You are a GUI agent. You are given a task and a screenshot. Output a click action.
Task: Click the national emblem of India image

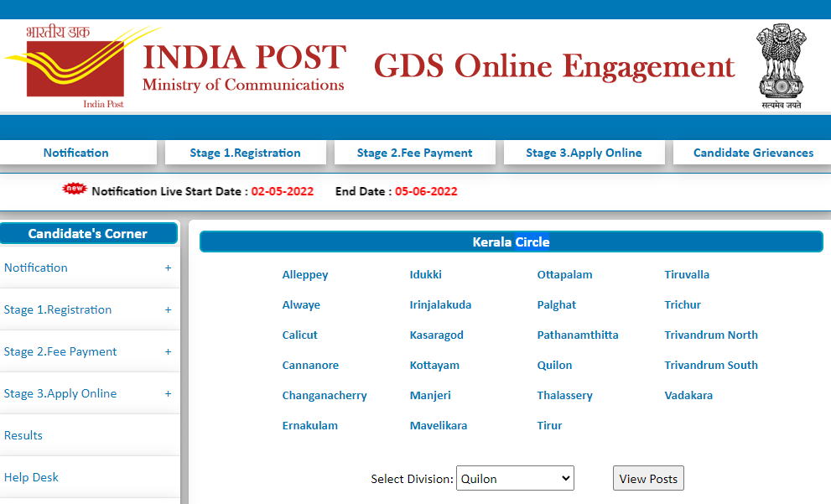coord(782,66)
